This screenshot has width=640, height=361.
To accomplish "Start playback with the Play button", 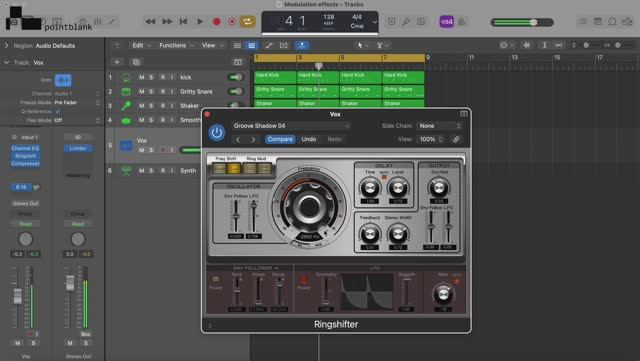I will pyautogui.click(x=200, y=22).
